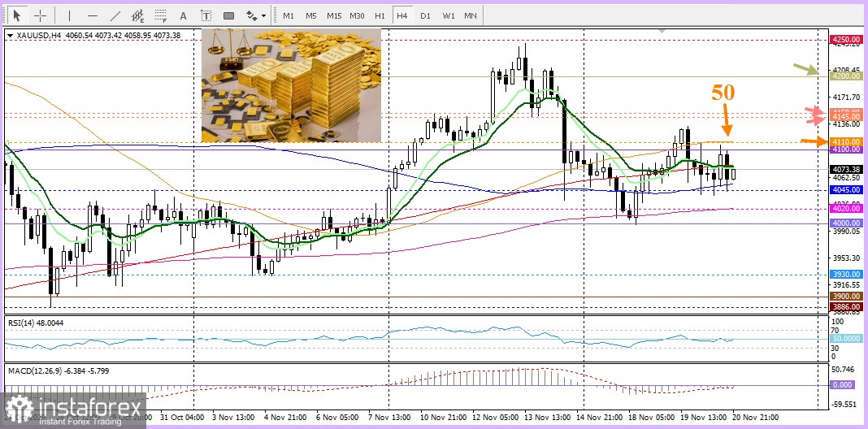The width and height of the screenshot is (868, 429).
Task: Choose the Draw Horizontal Line tool
Action: tap(93, 15)
